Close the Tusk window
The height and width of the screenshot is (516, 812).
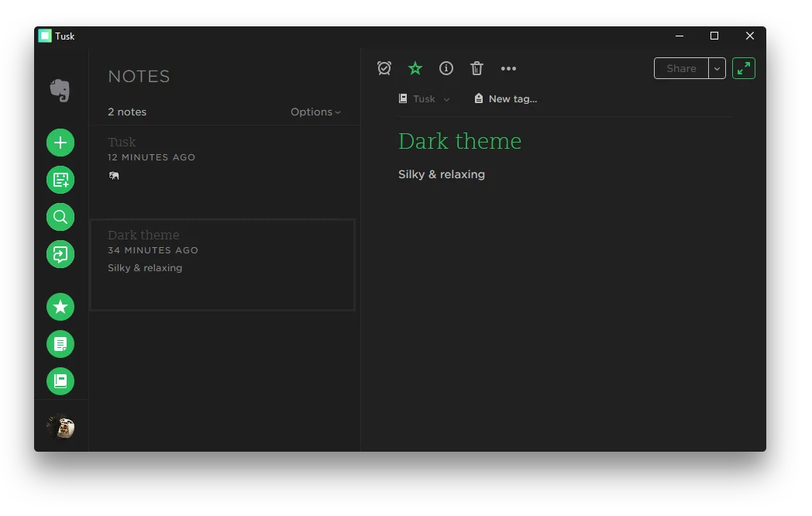[x=749, y=36]
